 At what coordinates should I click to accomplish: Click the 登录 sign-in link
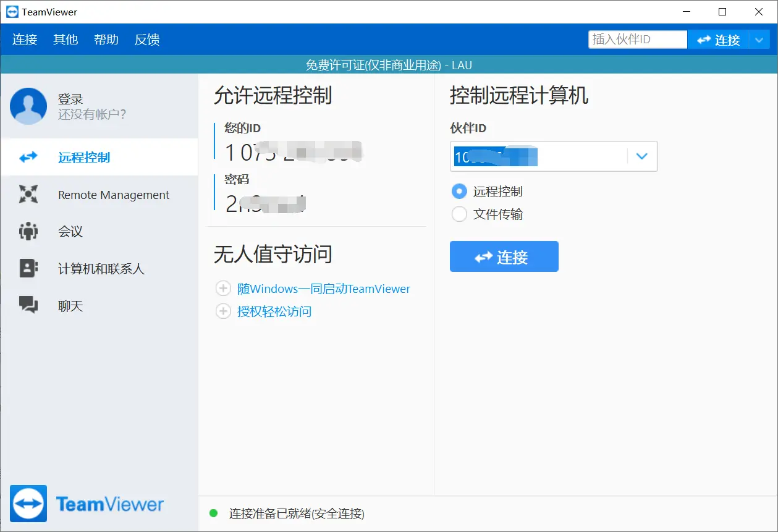pyautogui.click(x=70, y=99)
